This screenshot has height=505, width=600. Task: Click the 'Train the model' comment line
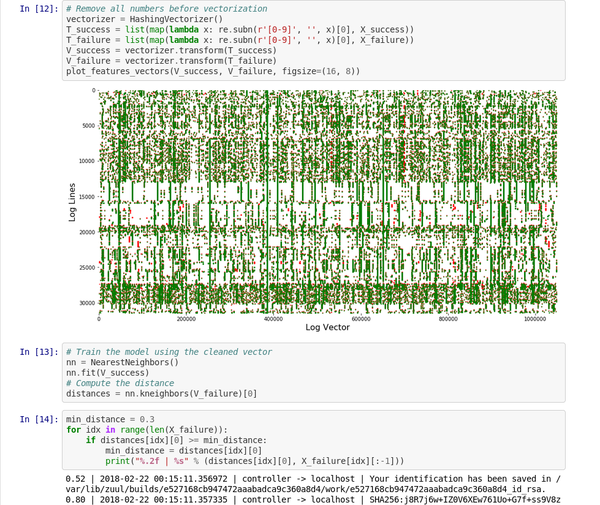pyautogui.click(x=168, y=352)
